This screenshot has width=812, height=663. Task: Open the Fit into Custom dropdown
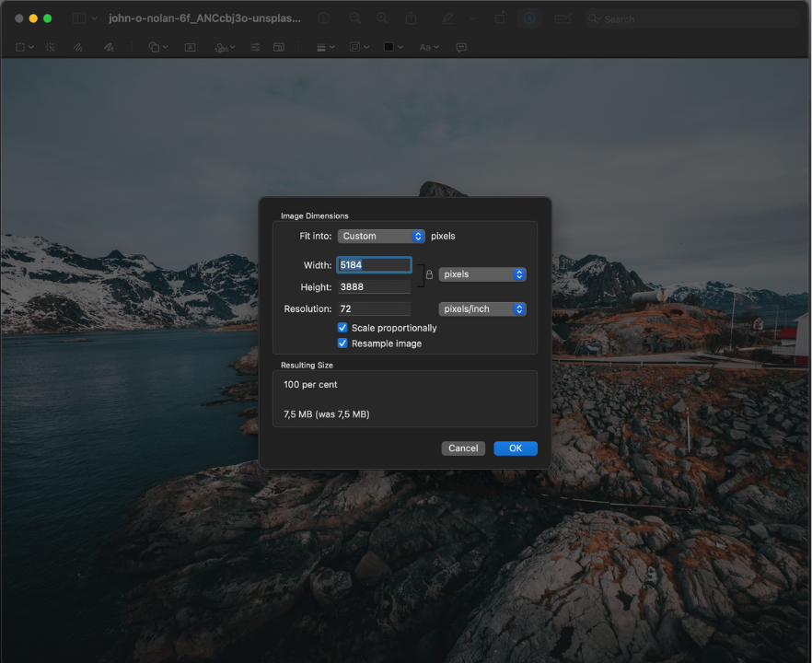(x=381, y=236)
